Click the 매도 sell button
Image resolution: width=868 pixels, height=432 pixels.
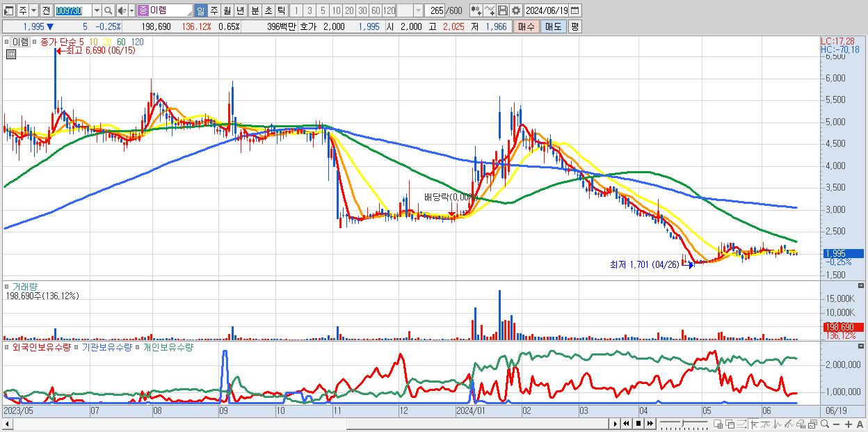point(554,26)
